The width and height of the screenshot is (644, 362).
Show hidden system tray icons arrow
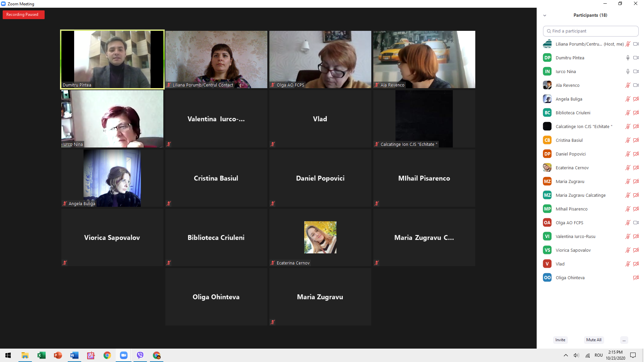(x=566, y=355)
